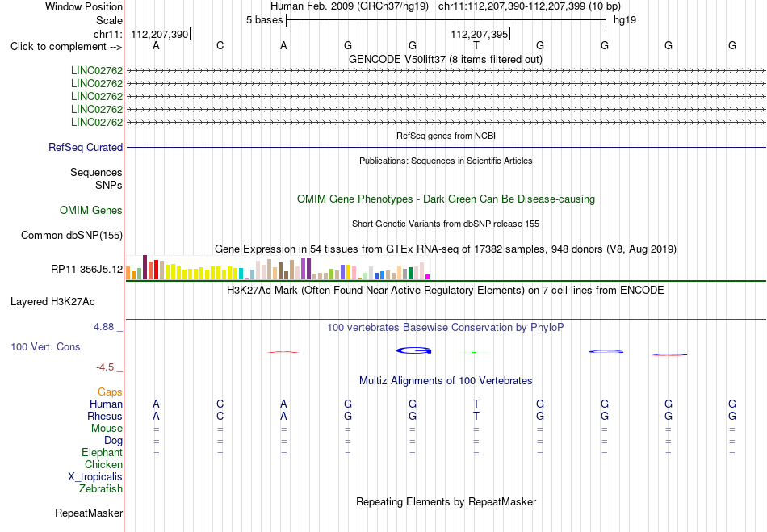Click the Dog species label
Viewport: 767px width, 532px height.
tap(113, 441)
